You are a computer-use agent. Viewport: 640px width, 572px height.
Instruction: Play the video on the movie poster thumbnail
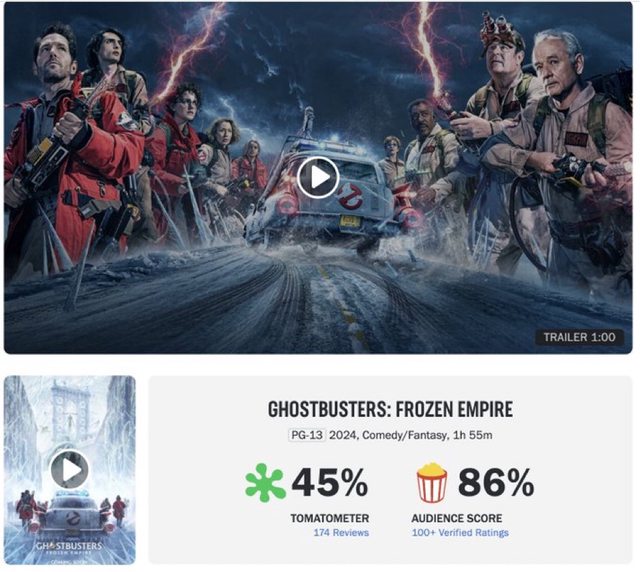tap(70, 470)
